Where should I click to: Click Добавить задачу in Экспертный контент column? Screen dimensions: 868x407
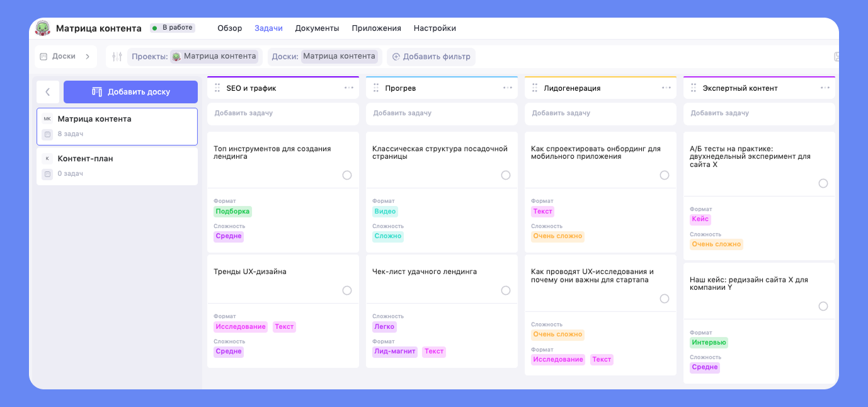[720, 113]
